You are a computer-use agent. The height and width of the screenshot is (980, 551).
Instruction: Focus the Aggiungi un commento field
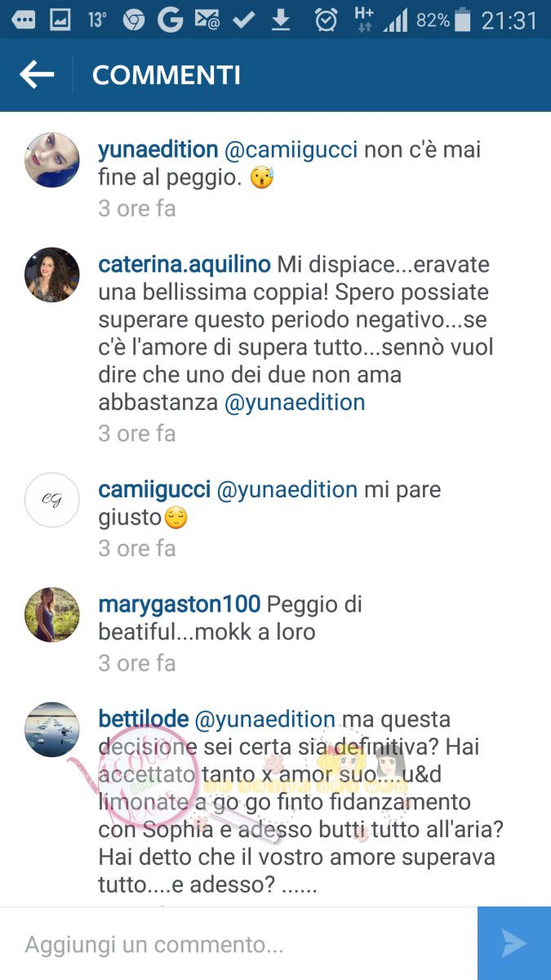click(x=238, y=944)
